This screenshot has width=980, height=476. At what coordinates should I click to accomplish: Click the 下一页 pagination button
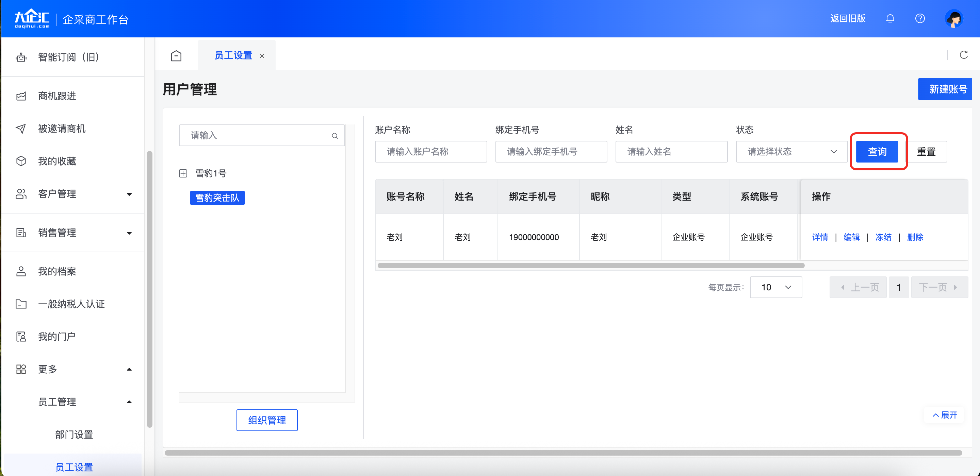pyautogui.click(x=939, y=287)
